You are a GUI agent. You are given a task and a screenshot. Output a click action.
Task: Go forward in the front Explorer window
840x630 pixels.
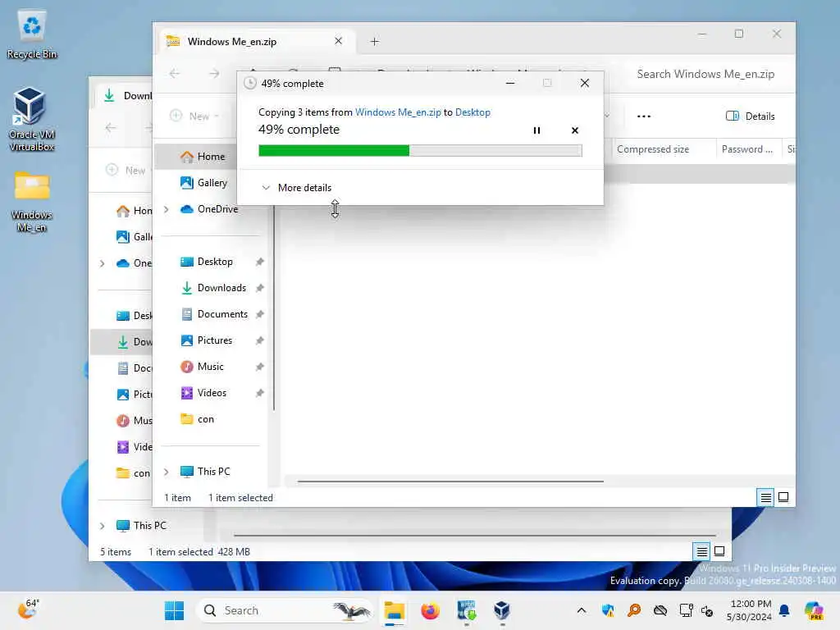coord(214,73)
